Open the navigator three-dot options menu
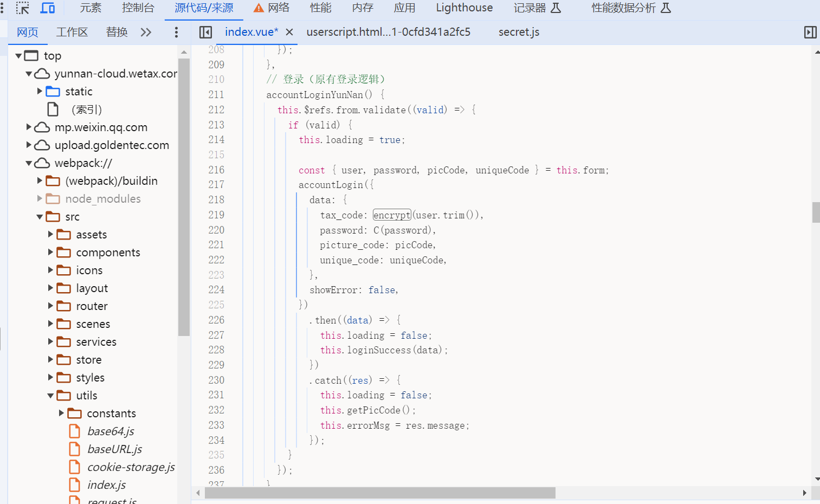Viewport: 820px width, 504px height. [x=176, y=33]
